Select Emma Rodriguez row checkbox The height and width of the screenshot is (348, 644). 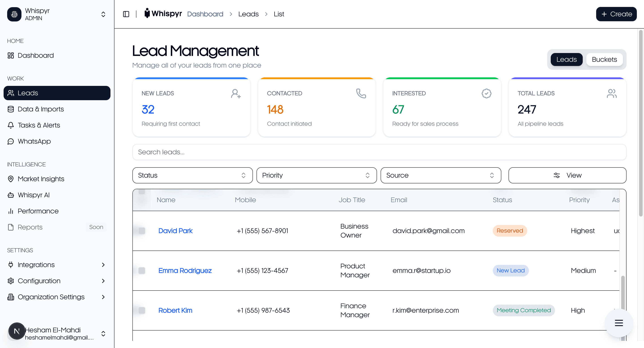coord(142,270)
